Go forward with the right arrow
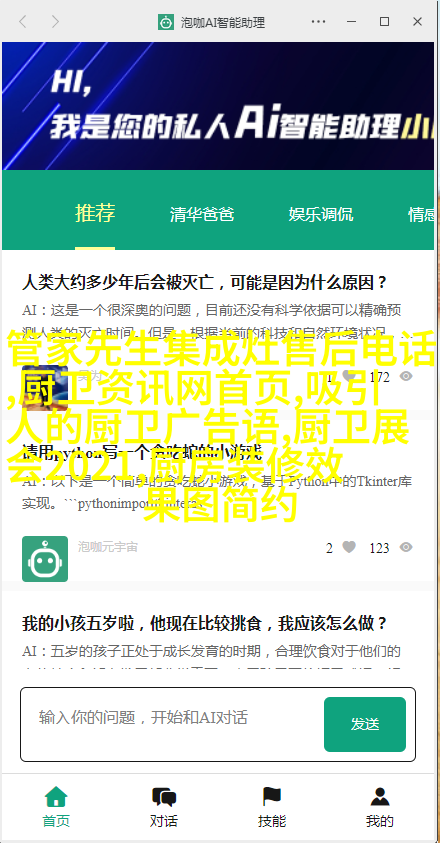The width and height of the screenshot is (440, 843). click(x=55, y=22)
